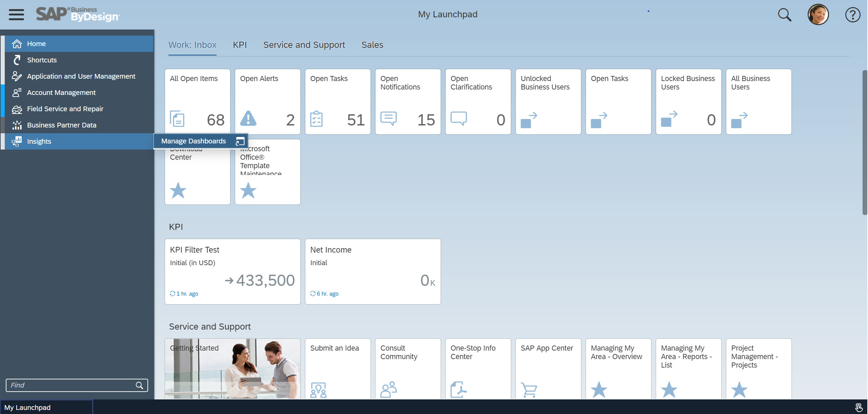Screen dimensions: 868x414
Task: Open Manage Dashboards from Insights flyout
Action: click(201, 141)
